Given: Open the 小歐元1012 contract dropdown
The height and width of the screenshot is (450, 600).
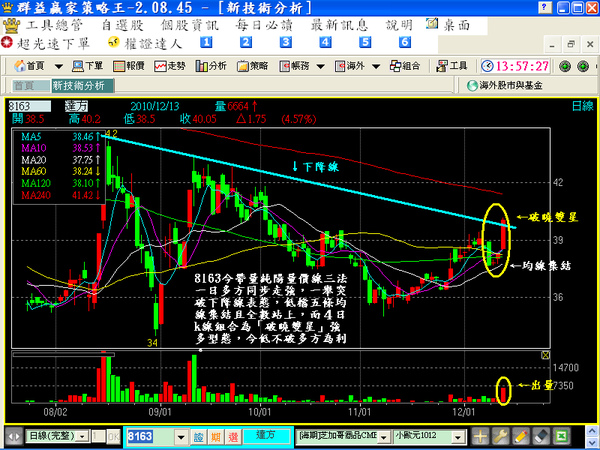Looking at the screenshot, I should click(x=458, y=436).
